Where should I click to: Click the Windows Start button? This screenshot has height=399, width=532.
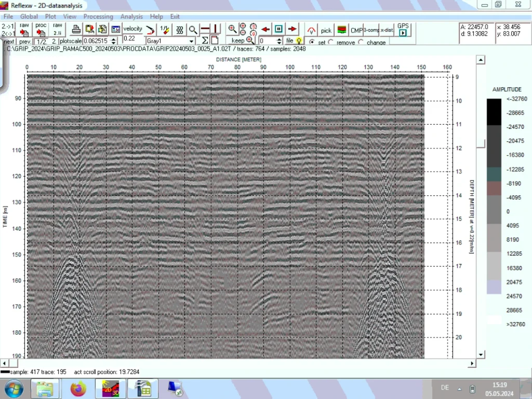click(14, 389)
